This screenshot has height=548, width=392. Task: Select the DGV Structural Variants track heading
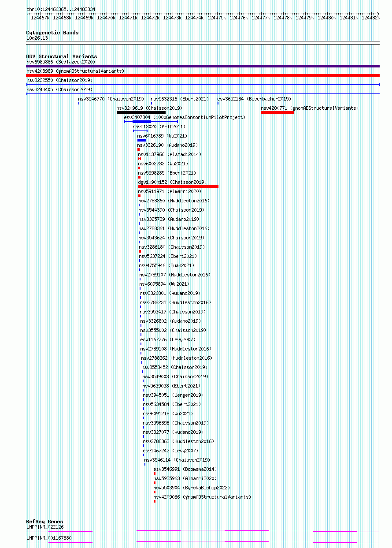point(62,56)
